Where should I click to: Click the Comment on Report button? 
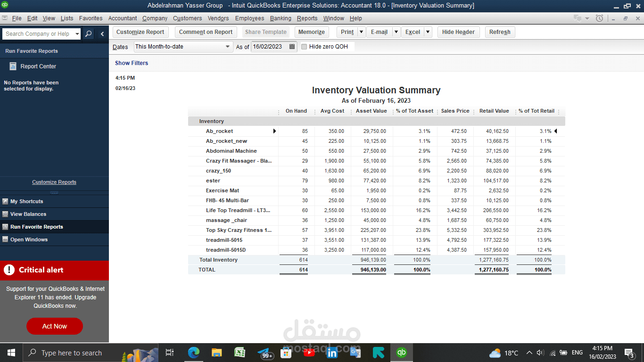206,32
